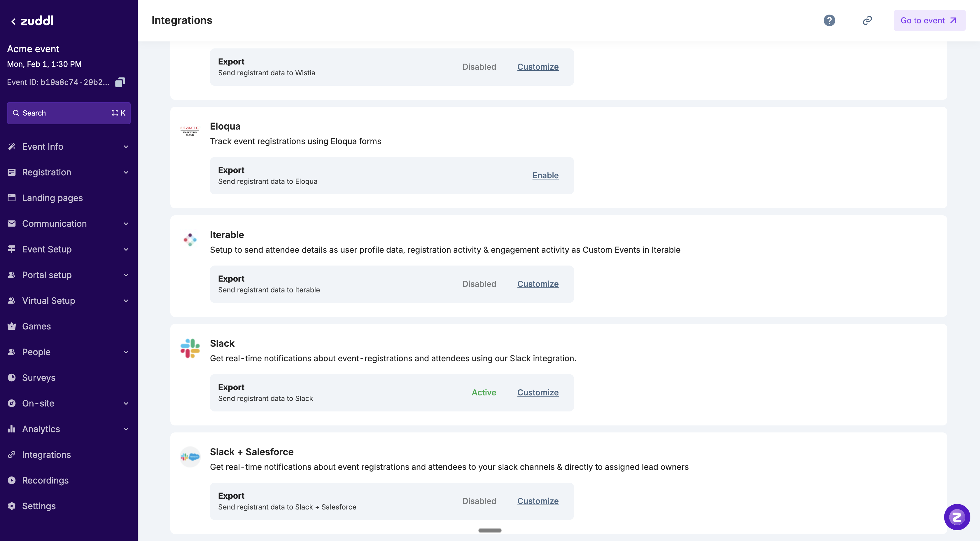This screenshot has height=541, width=980.
Task: Click the Oracle Eloqua logo icon
Action: [x=190, y=131]
